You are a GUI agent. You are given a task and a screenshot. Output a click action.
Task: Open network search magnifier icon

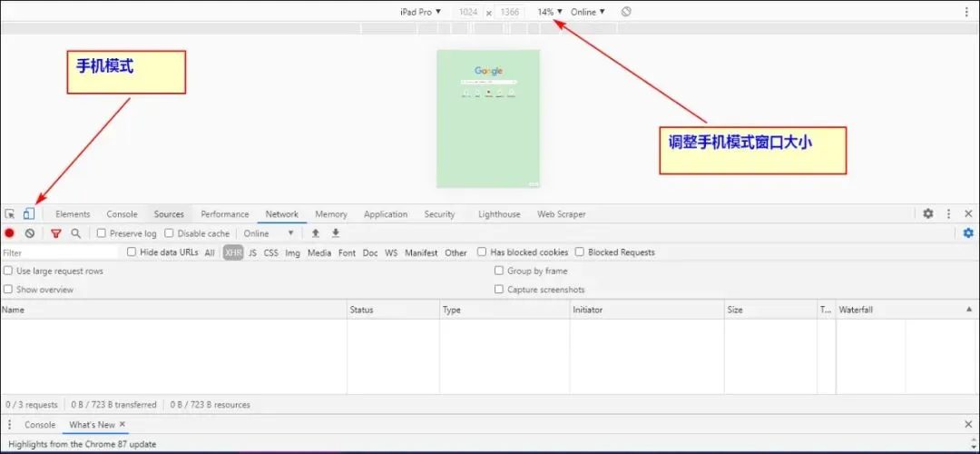(x=75, y=233)
